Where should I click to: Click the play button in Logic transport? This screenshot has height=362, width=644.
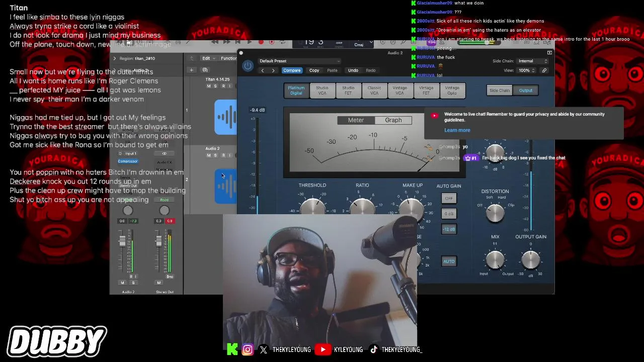pos(250,42)
